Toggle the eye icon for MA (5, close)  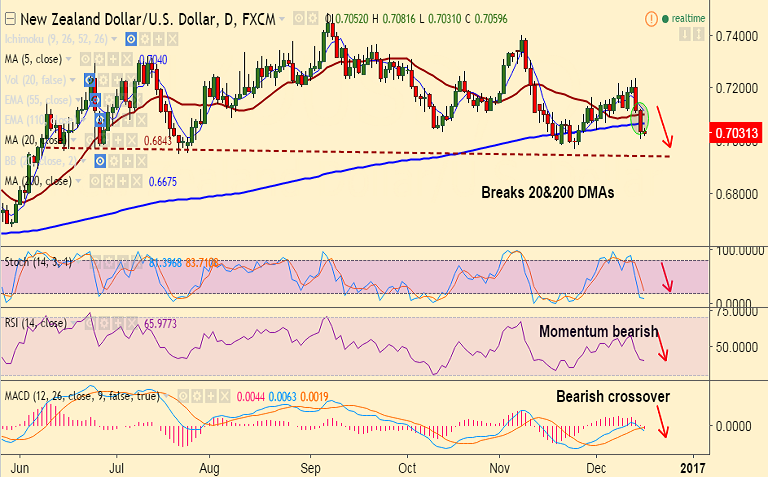pyautogui.click(x=85, y=60)
